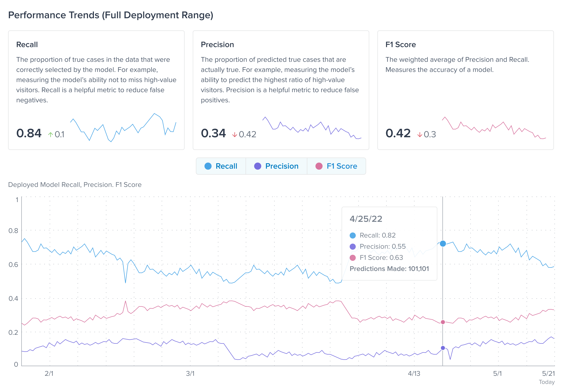
Task: Toggle the Precision series legend button
Action: coord(276,166)
